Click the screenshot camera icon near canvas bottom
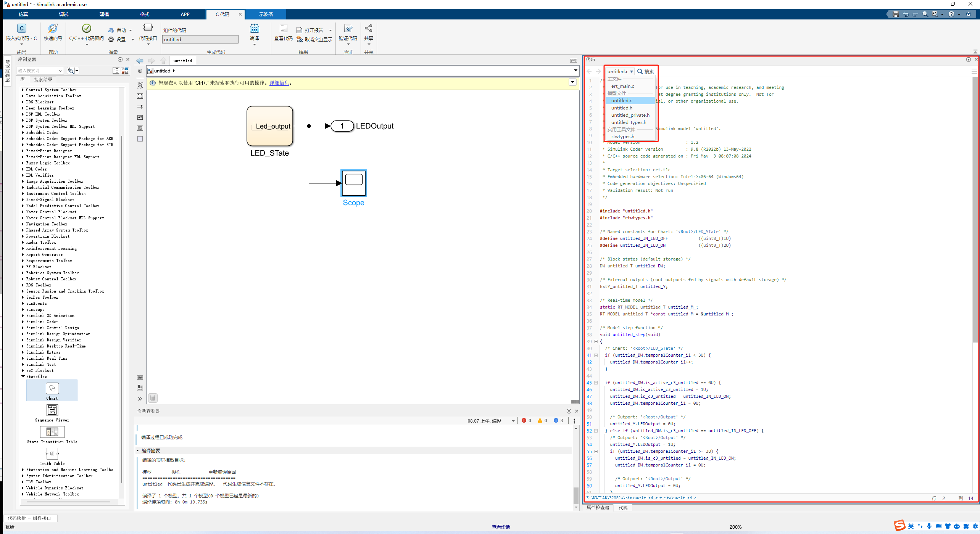The height and width of the screenshot is (534, 980). coord(140,377)
